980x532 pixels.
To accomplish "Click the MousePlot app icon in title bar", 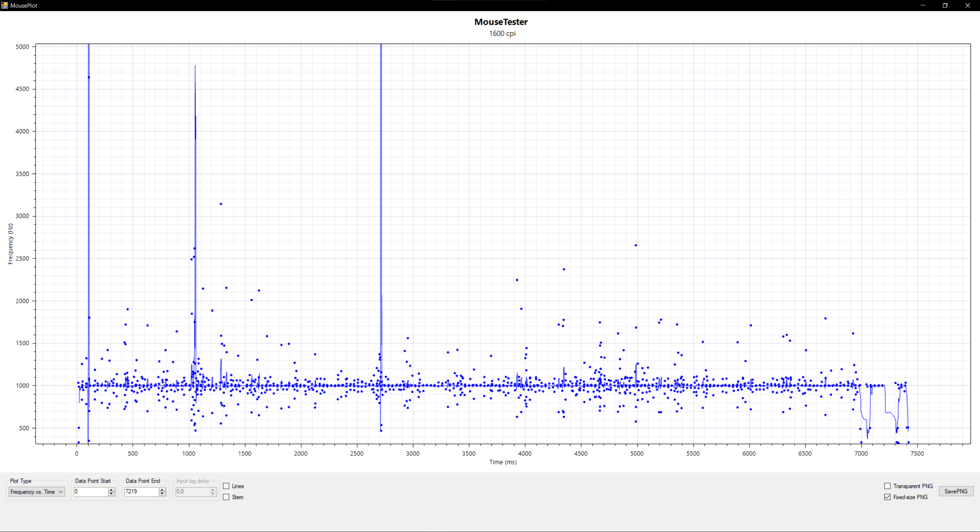I will point(5,5).
